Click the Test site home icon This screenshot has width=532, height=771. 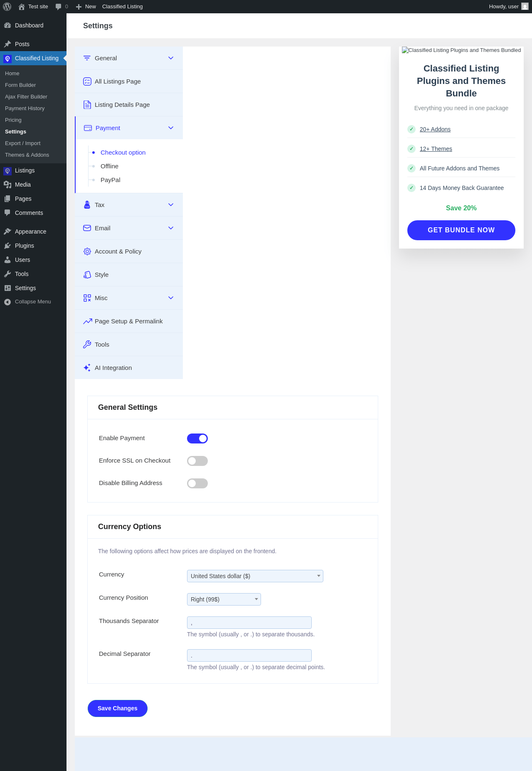click(x=22, y=7)
